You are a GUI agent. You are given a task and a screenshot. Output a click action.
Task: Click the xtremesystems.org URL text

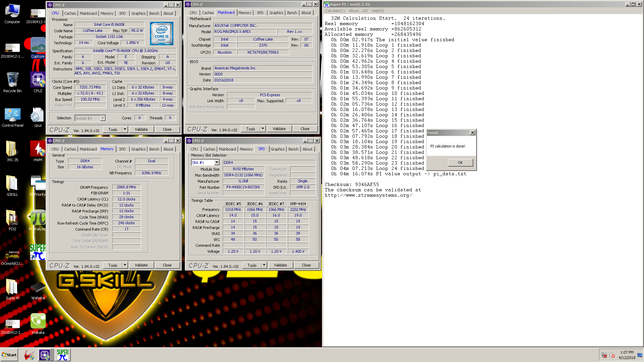(368, 195)
